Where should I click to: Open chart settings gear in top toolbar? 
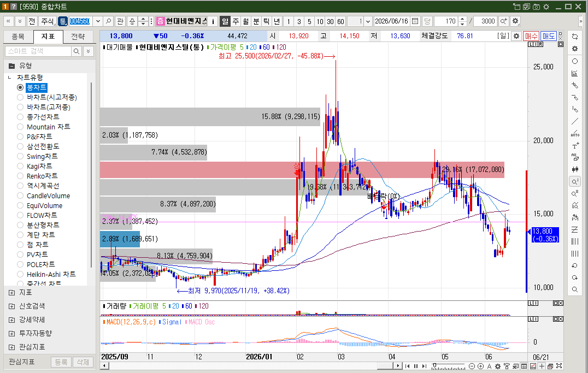pyautogui.click(x=515, y=21)
